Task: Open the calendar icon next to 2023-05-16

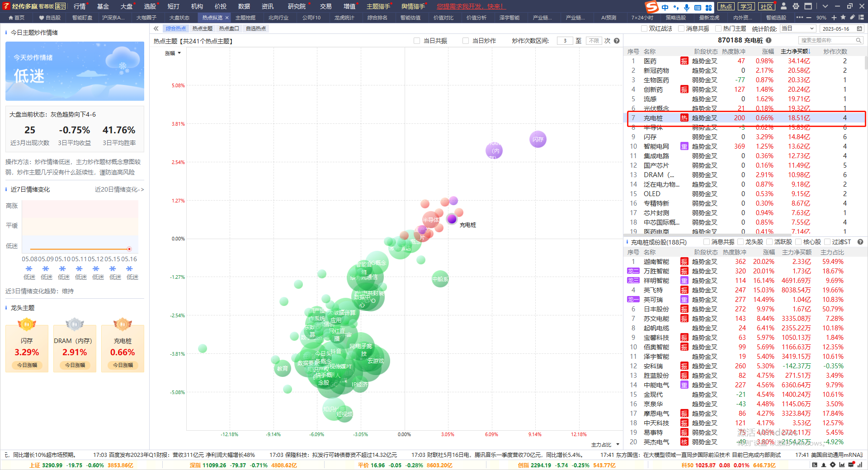Action: 859,28
